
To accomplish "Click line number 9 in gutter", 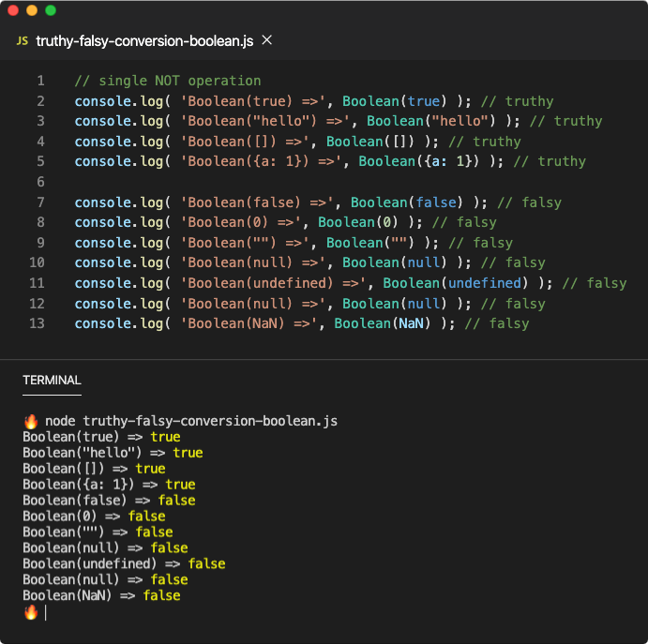I will point(40,243).
